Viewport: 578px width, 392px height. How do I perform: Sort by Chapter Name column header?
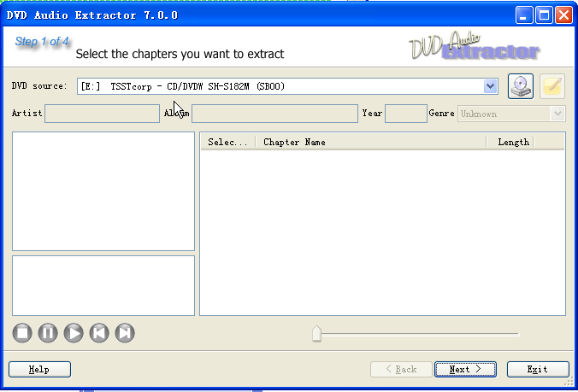click(x=371, y=142)
